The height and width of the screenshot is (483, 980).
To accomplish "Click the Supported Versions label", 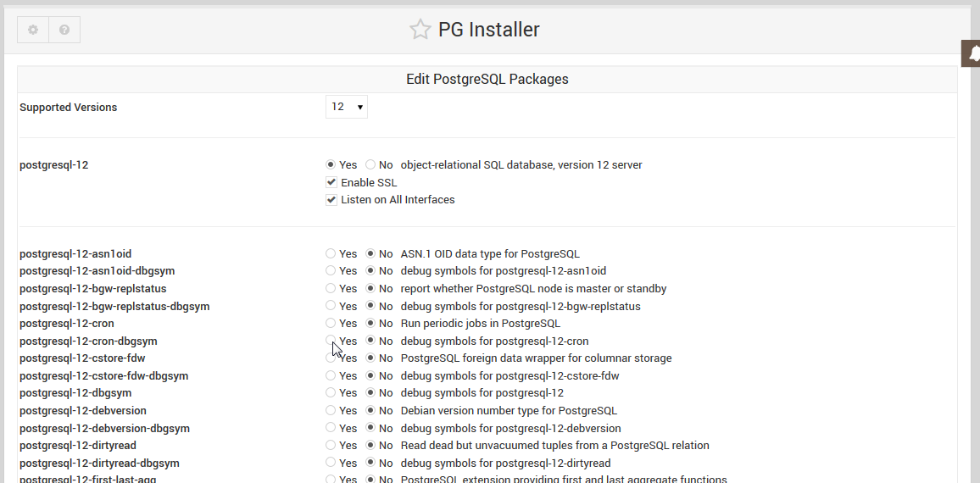I will tap(68, 107).
